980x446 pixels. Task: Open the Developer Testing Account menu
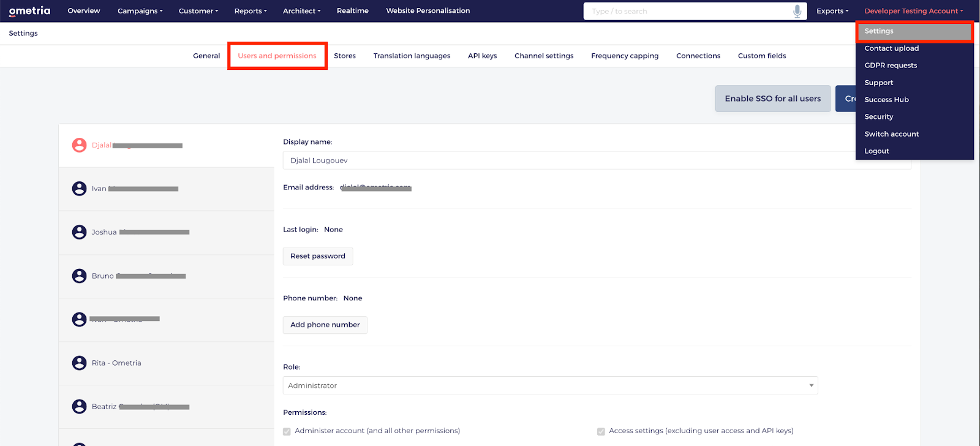913,11
